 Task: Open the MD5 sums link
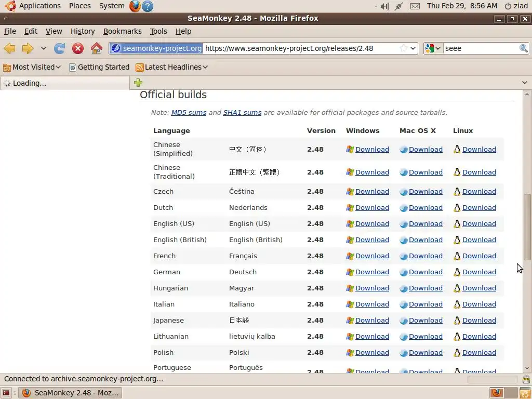click(x=189, y=113)
